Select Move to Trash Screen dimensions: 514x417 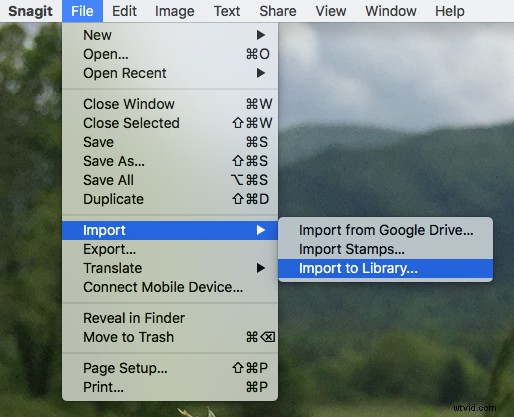pyautogui.click(x=170, y=337)
